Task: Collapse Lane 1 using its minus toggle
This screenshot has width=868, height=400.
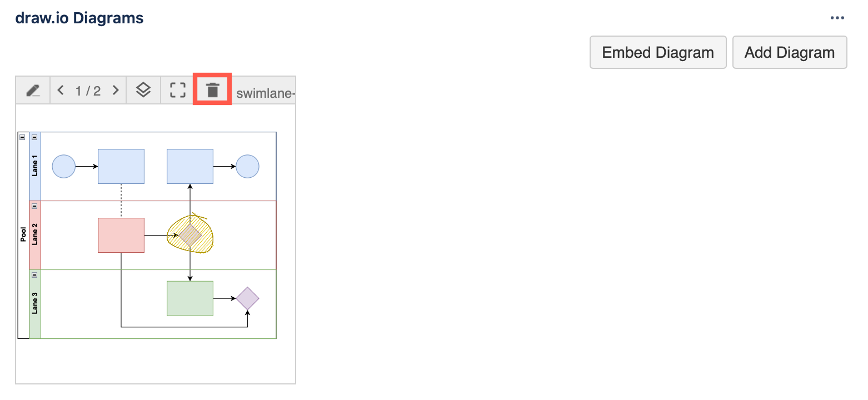Action: pos(34,136)
